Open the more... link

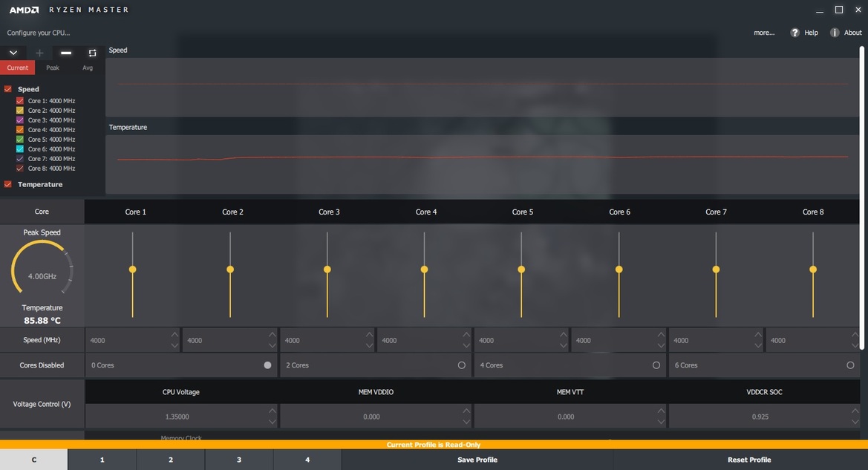tap(764, 33)
